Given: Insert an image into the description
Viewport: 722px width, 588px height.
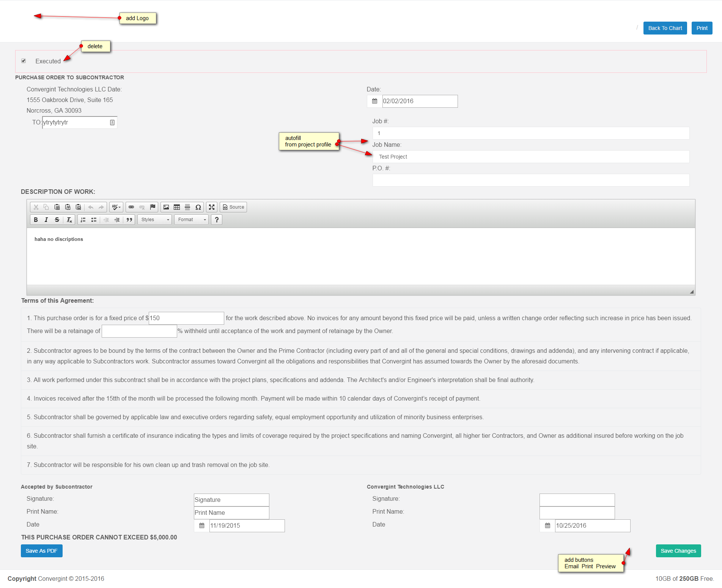Looking at the screenshot, I should click(166, 207).
